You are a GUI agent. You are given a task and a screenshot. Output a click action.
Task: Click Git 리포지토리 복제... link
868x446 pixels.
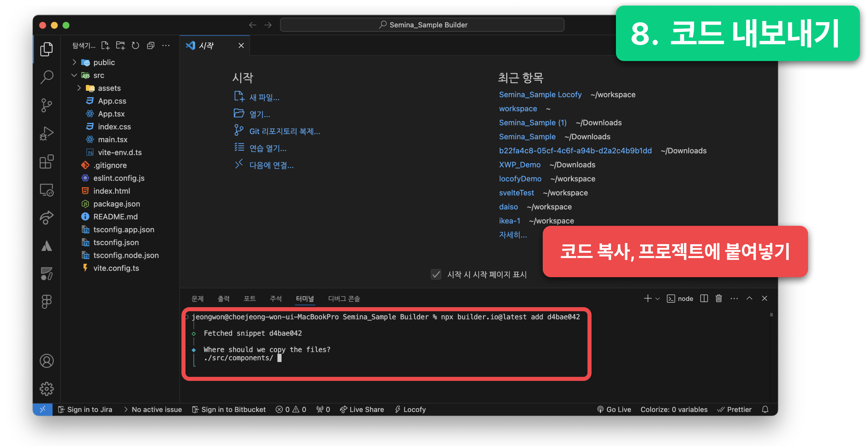click(285, 131)
